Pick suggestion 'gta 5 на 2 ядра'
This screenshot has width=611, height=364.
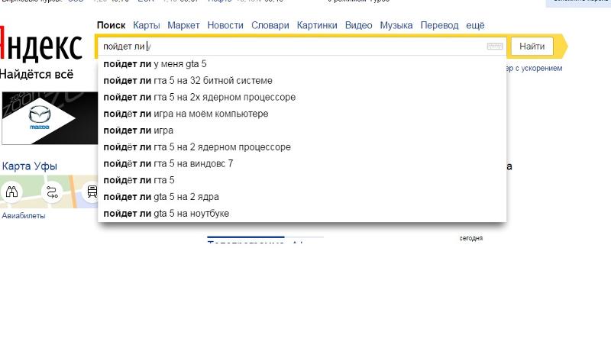coord(302,197)
